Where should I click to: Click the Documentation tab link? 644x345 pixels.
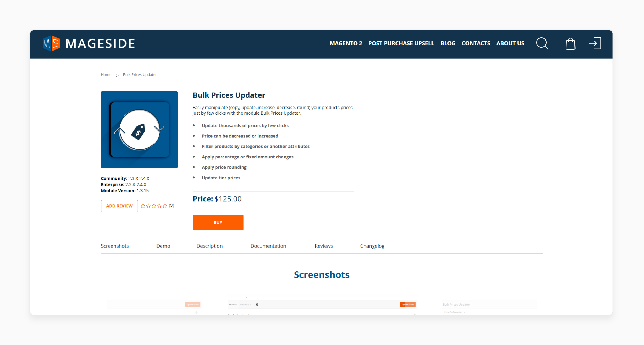click(267, 246)
